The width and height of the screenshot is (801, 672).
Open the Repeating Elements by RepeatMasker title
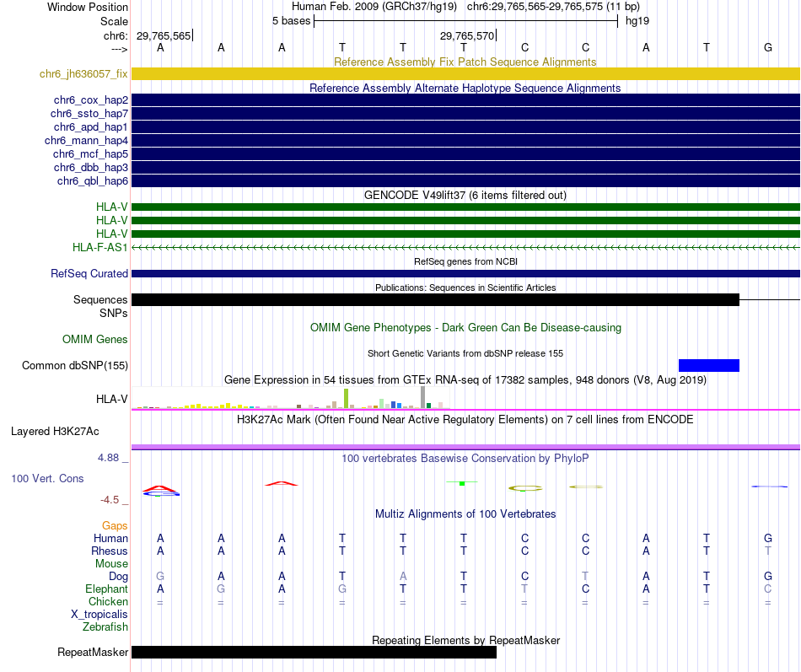point(466,640)
